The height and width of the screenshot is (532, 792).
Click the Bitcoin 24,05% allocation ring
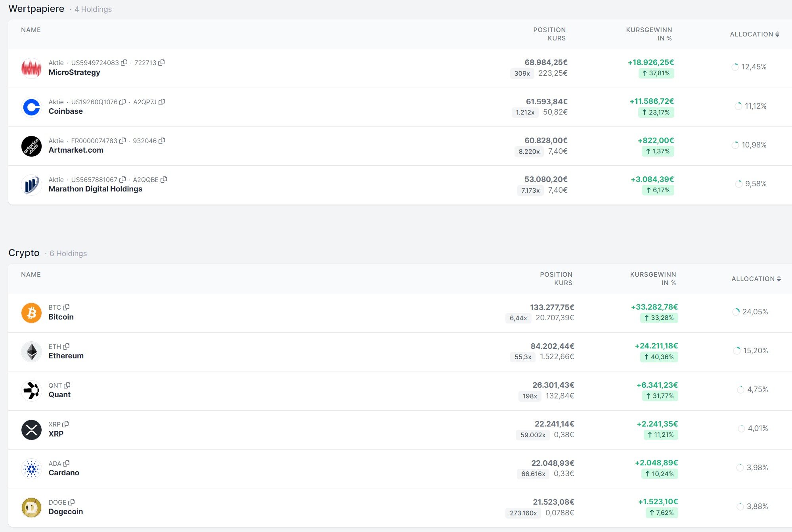[736, 312]
